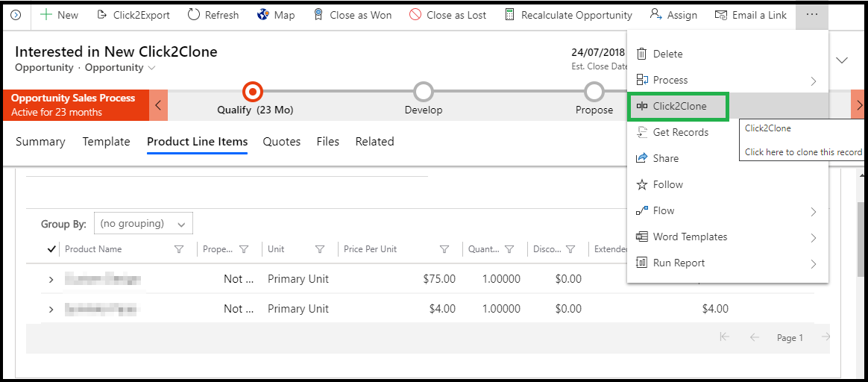Expand the $75.00 product row
Image resolution: width=868 pixels, height=382 pixels.
tap(51, 280)
